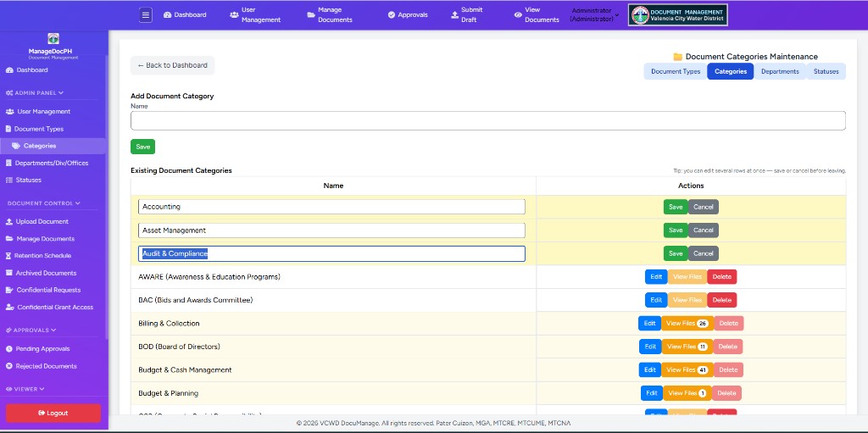Collapse the Document Control section

[43, 203]
